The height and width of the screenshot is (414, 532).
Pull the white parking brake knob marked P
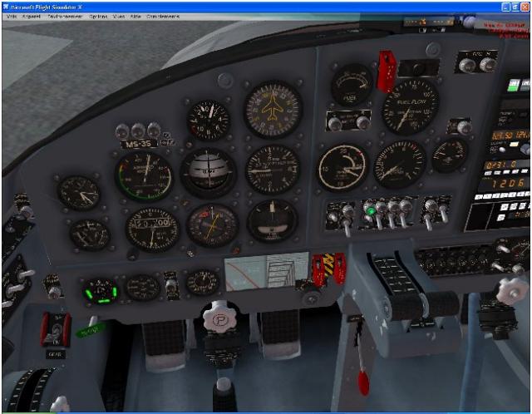219,318
